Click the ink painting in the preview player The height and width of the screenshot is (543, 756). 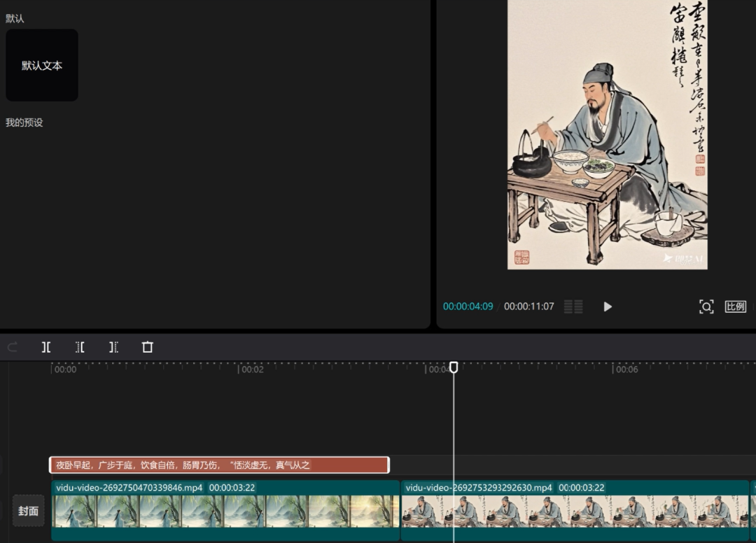pyautogui.click(x=608, y=134)
